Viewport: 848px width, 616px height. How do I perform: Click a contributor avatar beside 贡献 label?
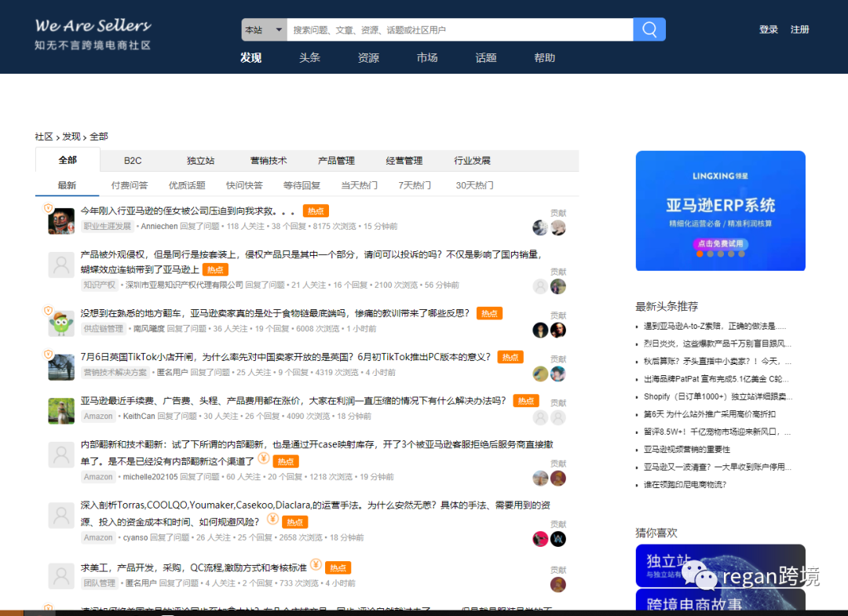pyautogui.click(x=541, y=228)
